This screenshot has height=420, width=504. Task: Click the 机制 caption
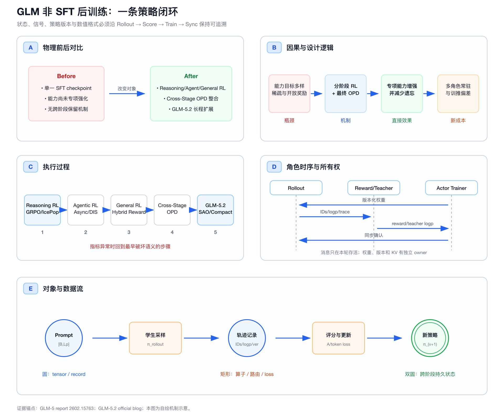coord(346,120)
